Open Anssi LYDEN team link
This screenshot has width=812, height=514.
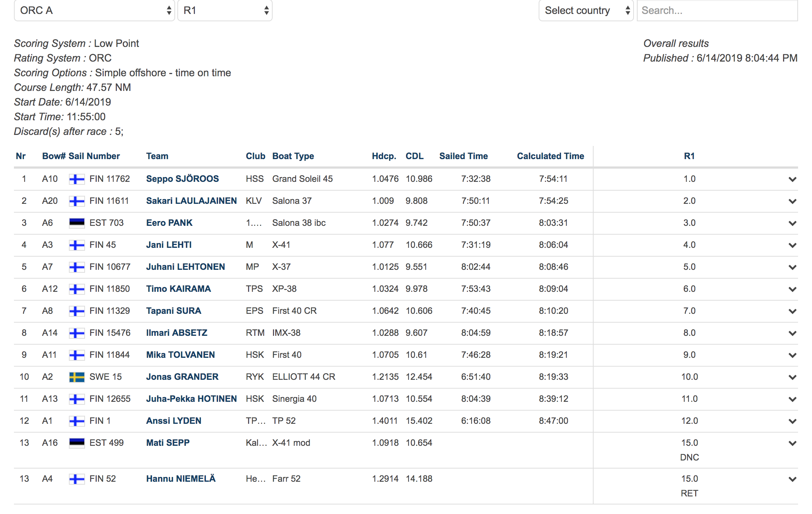[174, 421]
